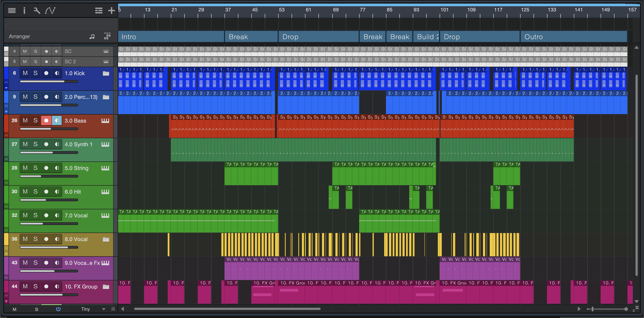Show automation lane on 4.0 Synth 1

pyautogui.click(x=6, y=159)
